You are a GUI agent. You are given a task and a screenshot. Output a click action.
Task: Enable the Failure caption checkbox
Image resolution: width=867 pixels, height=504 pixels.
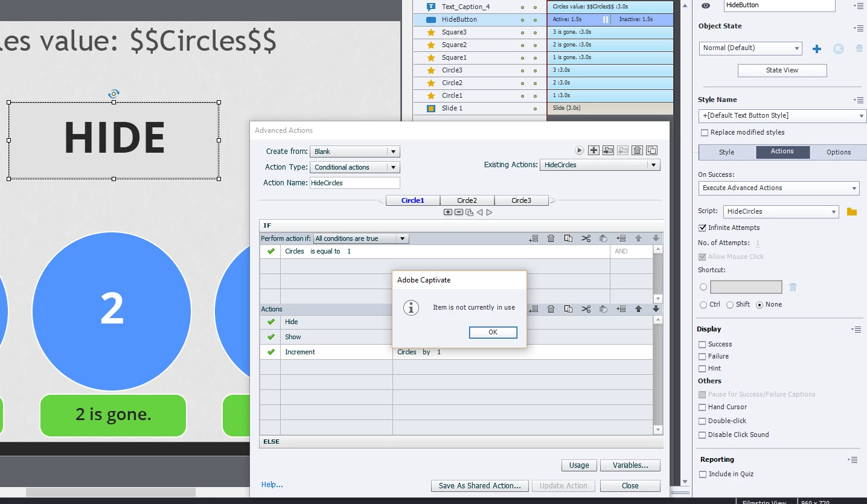coord(702,357)
